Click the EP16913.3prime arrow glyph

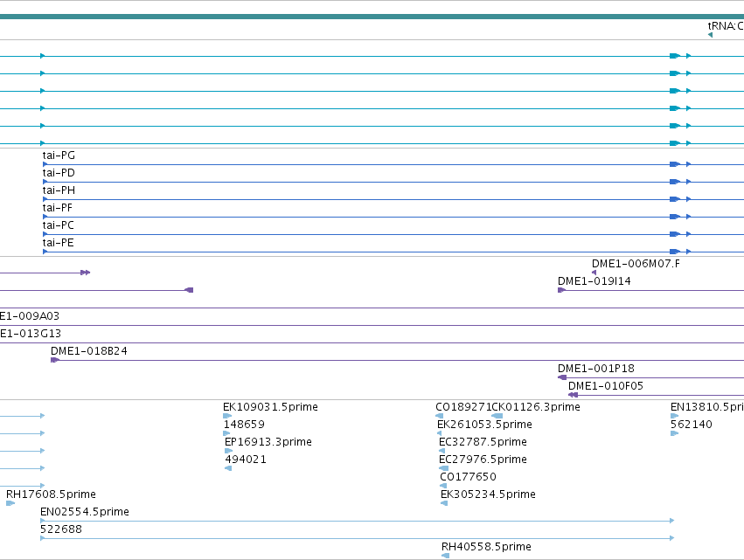(x=228, y=451)
